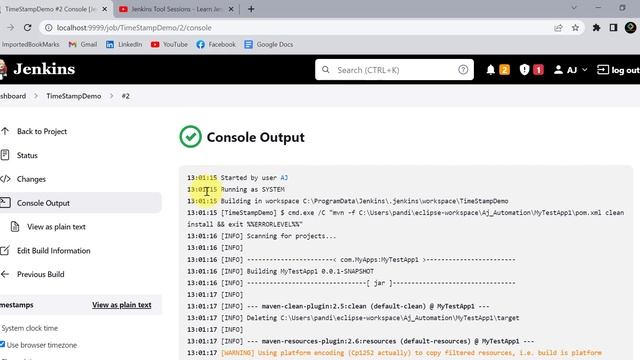The height and width of the screenshot is (360, 640).
Task: Open the browser profile avatar
Action: point(630,28)
